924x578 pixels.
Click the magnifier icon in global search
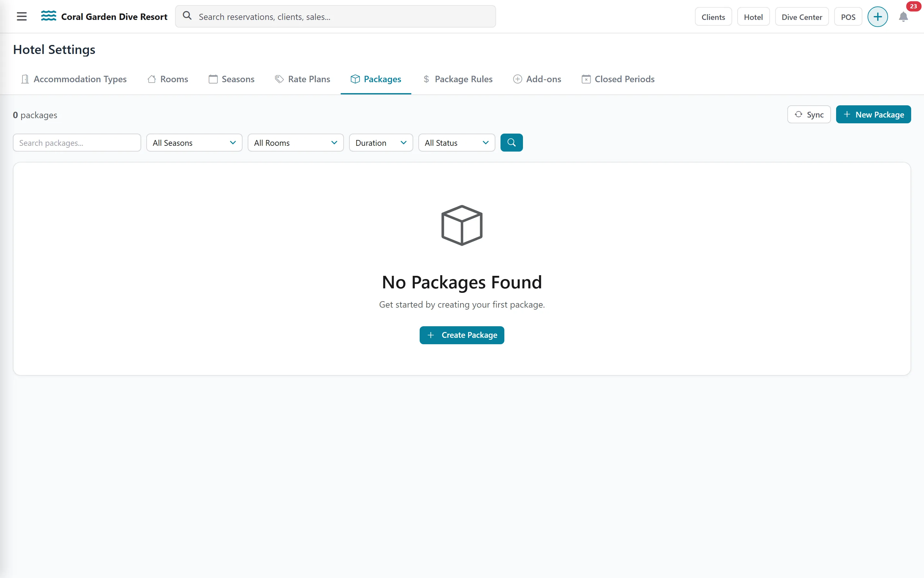coord(187,16)
